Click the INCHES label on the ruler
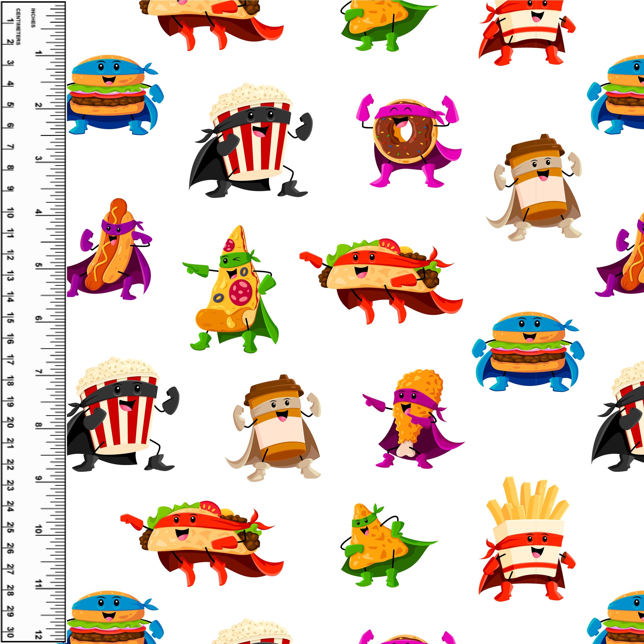644x644 pixels. pos(33,18)
